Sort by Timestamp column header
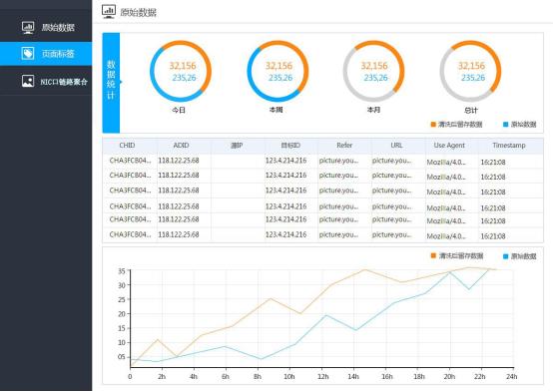The image size is (553, 392). 508,146
